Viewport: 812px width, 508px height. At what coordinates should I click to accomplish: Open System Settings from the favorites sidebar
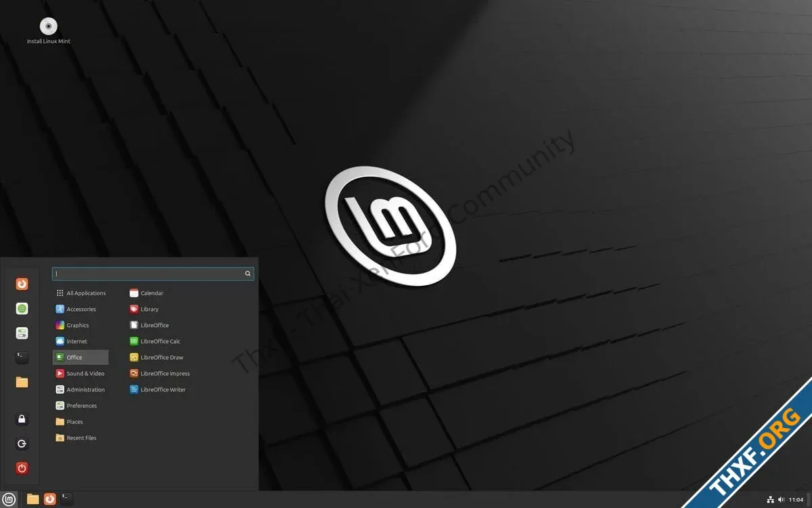(22, 333)
